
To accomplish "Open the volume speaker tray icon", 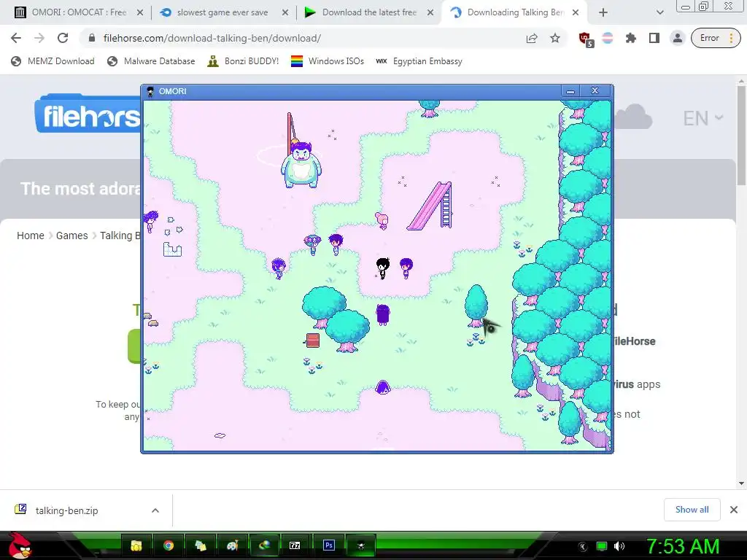I will click(619, 546).
